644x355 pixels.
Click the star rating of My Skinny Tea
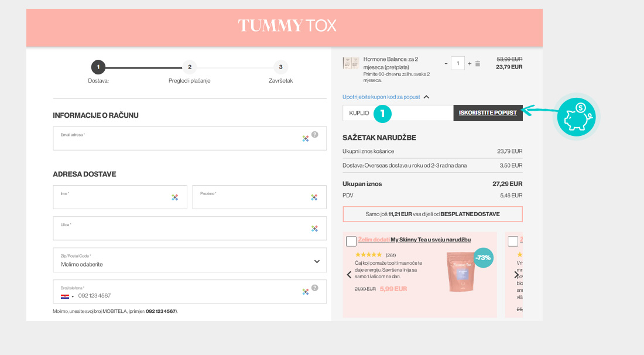pyautogui.click(x=368, y=255)
